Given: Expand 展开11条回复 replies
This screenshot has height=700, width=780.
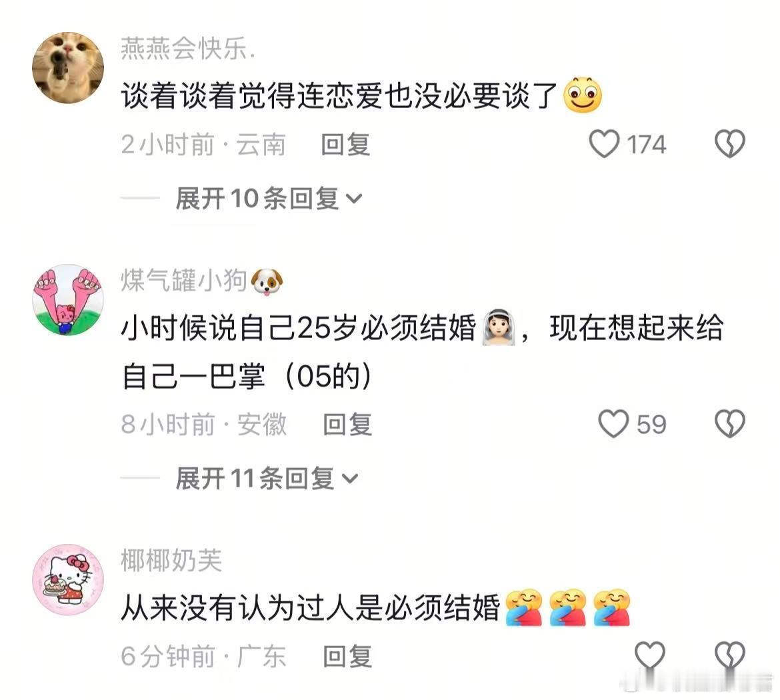Looking at the screenshot, I should pos(267,479).
